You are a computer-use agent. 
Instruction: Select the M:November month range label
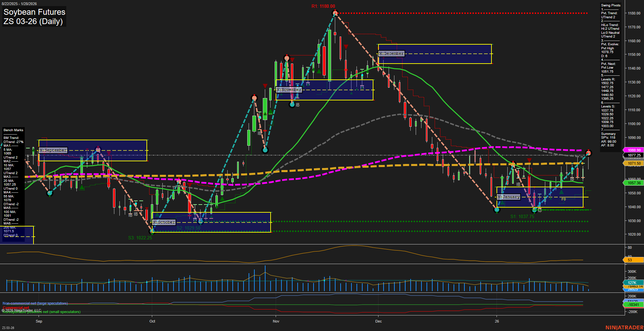289,89
